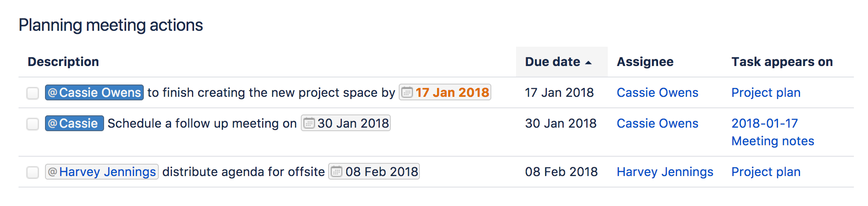Open the @Cassie mention in second task
This screenshot has height=206, width=868.
coord(74,123)
